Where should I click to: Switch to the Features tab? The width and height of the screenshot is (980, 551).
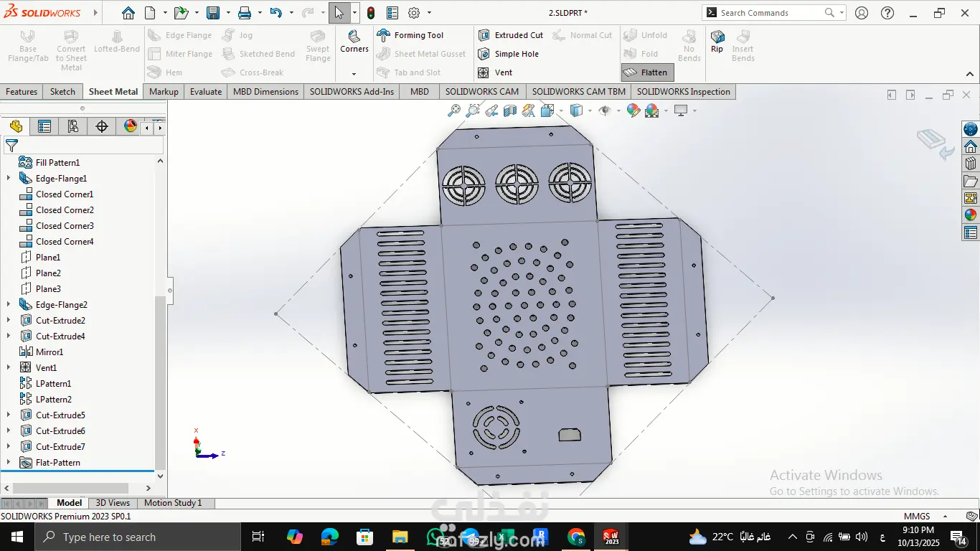coord(22,92)
